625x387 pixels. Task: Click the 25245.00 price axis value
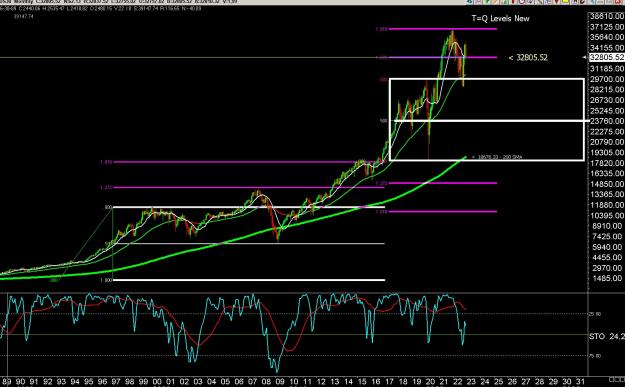(x=607, y=111)
